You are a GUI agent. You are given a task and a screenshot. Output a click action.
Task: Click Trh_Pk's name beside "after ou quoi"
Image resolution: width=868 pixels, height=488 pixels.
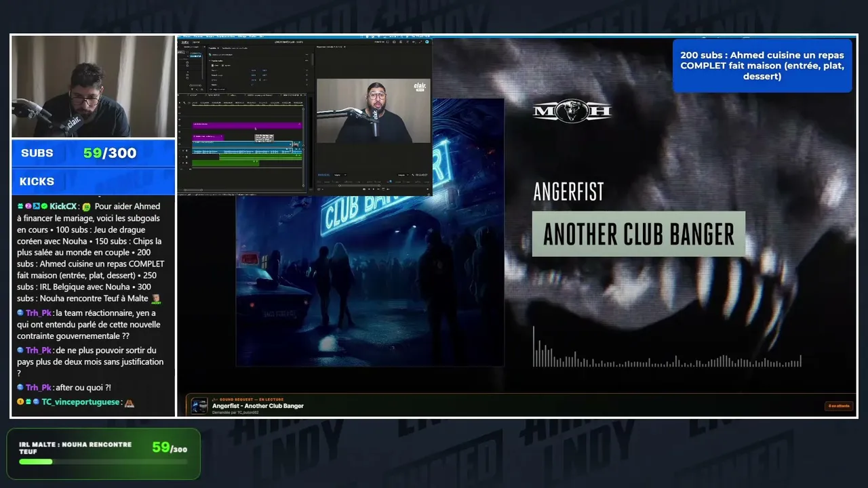pyautogui.click(x=39, y=388)
